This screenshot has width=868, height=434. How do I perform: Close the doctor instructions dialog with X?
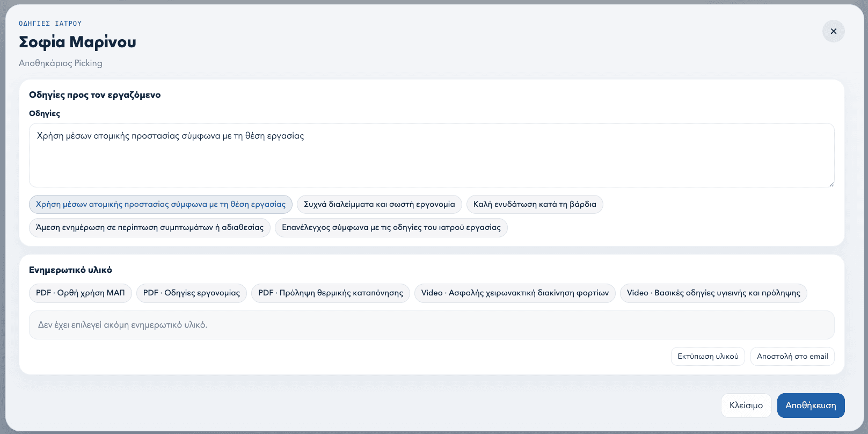pos(833,31)
